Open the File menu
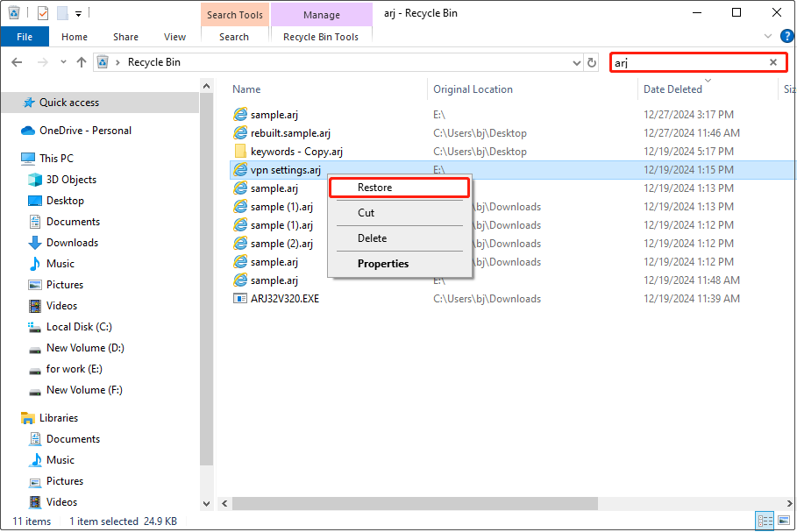 (25, 37)
